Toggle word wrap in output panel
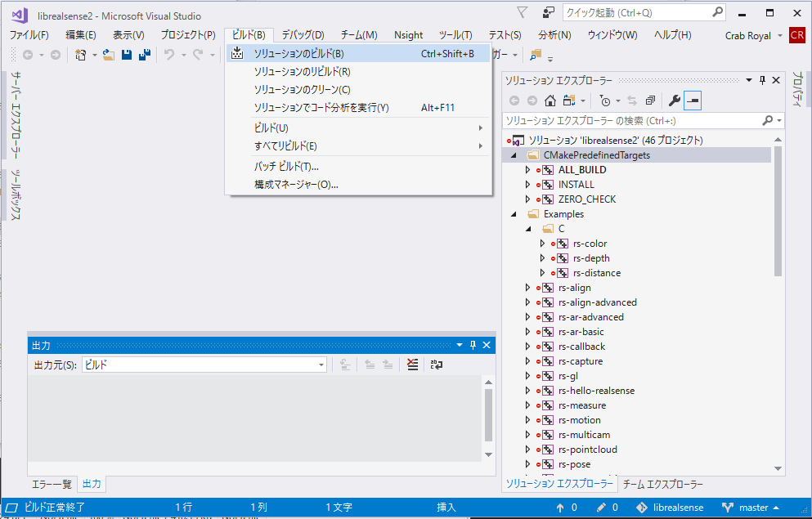812x519 pixels. [437, 365]
